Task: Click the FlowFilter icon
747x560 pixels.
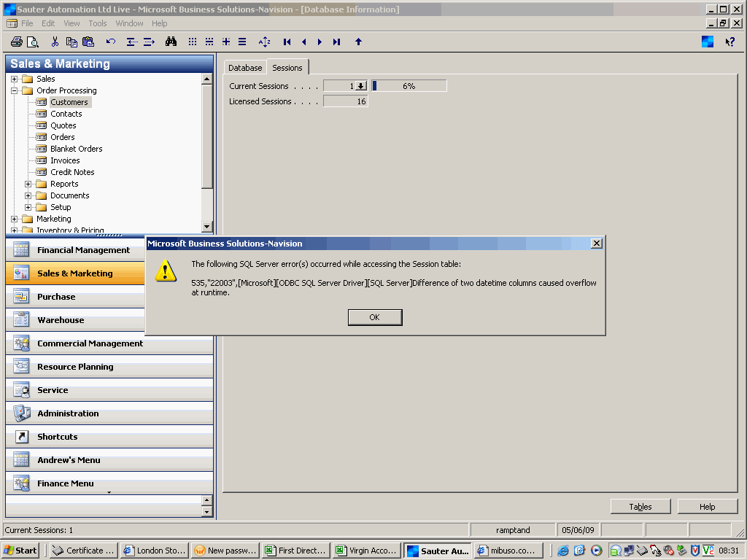Action: (x=226, y=42)
